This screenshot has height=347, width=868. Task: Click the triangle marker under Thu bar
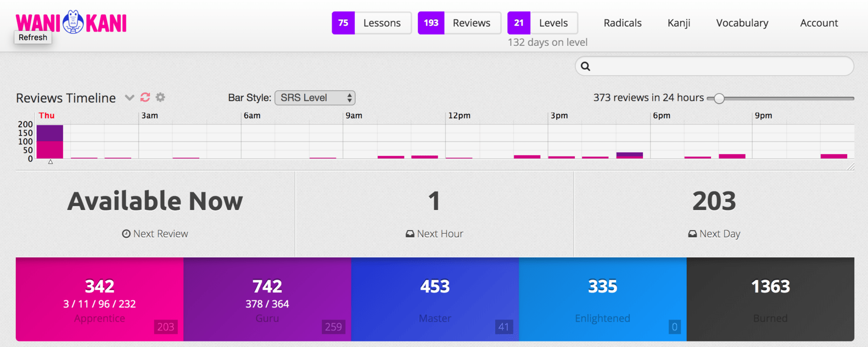coord(51,162)
